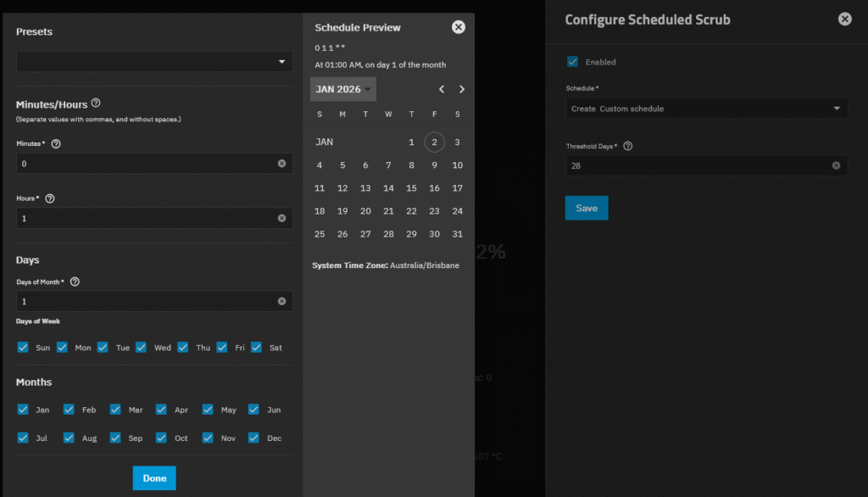Clear the Threshold Days value with the clear icon
Viewport: 868px width, 497px height.
pos(836,165)
